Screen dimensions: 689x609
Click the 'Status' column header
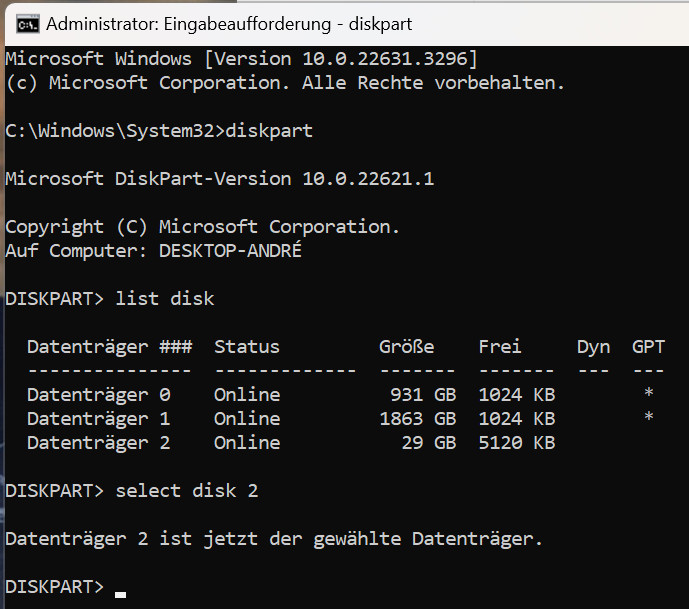pyautogui.click(x=246, y=347)
